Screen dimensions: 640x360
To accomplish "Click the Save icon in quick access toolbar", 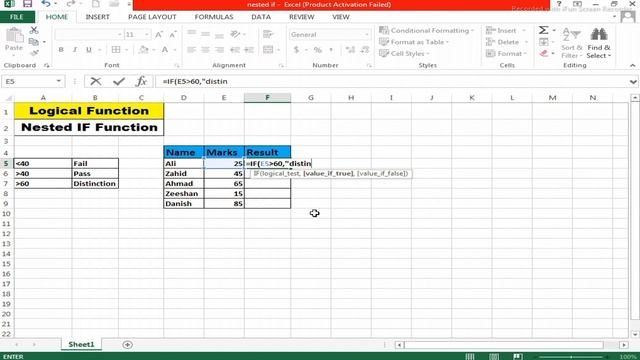I will point(27,4).
